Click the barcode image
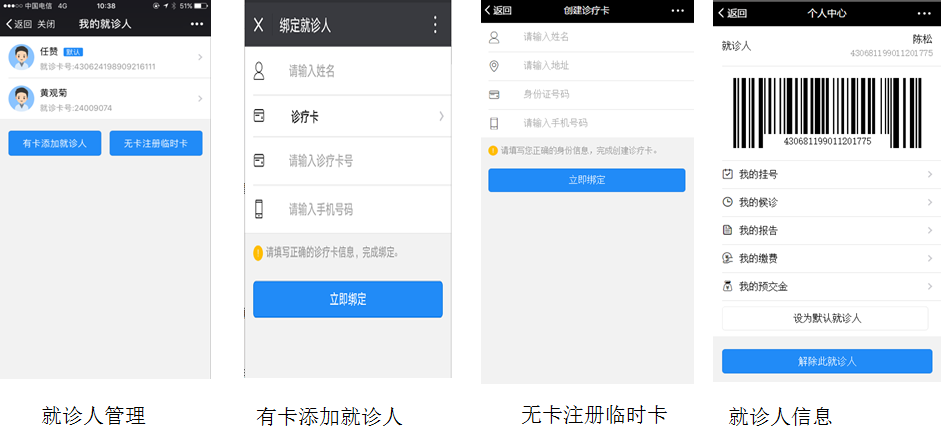Viewport: 941px width, 441px height. tap(827, 113)
